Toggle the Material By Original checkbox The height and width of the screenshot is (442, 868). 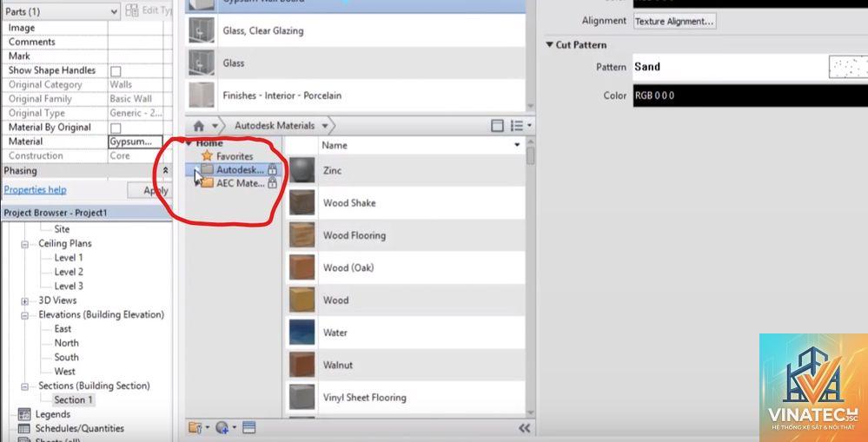(x=116, y=128)
